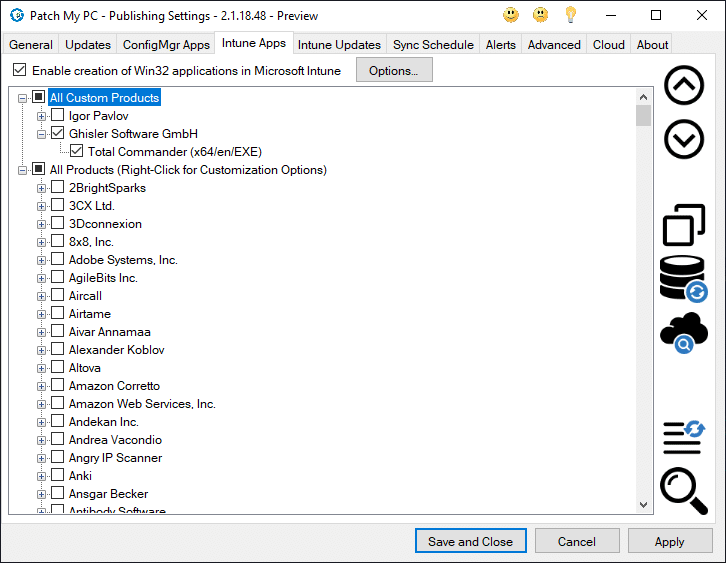Select the AgileBits Inc. tree item

(103, 278)
